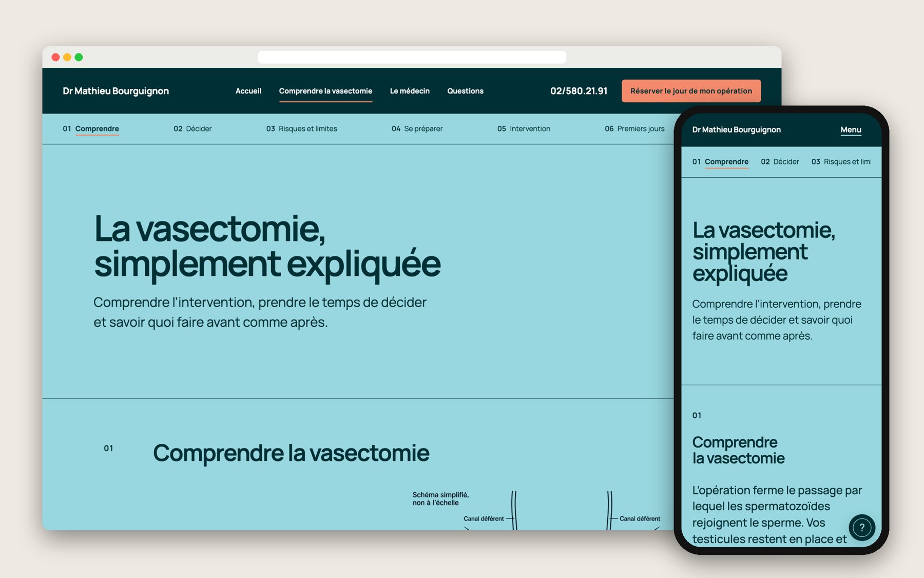Click the phone heading Comprendre la vasectomie
Image resolution: width=924 pixels, height=578 pixels.
738,450
